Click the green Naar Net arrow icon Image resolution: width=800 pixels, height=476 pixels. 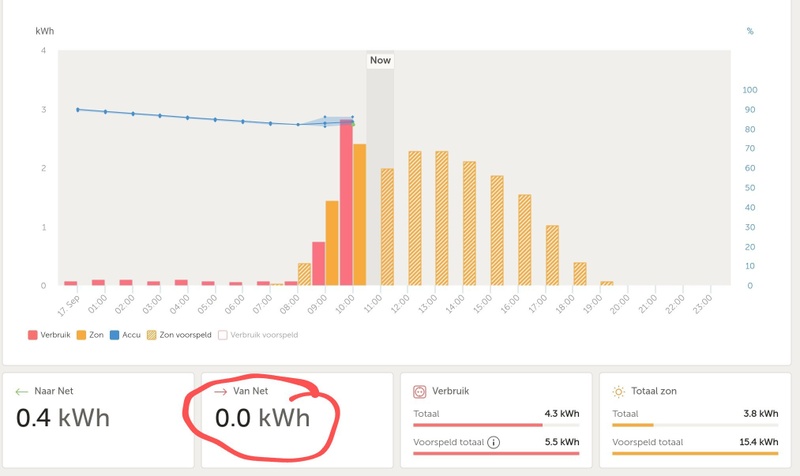pyautogui.click(x=22, y=392)
